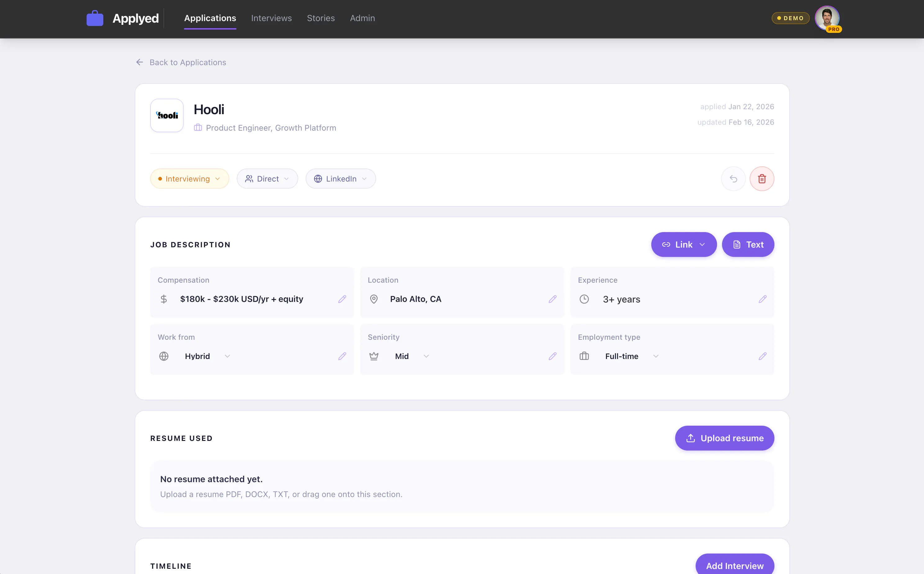This screenshot has height=574, width=924.
Task: Delete the application with trash icon
Action: click(x=762, y=179)
